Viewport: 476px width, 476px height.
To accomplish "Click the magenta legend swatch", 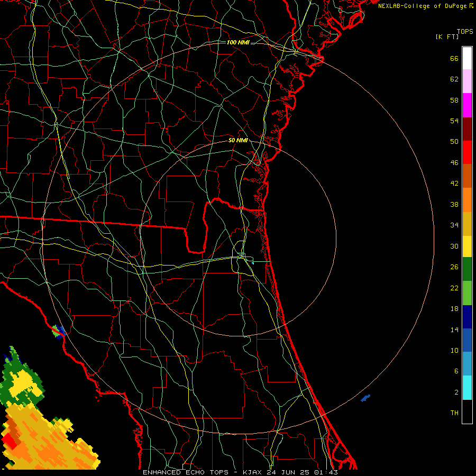I will 467,105.
